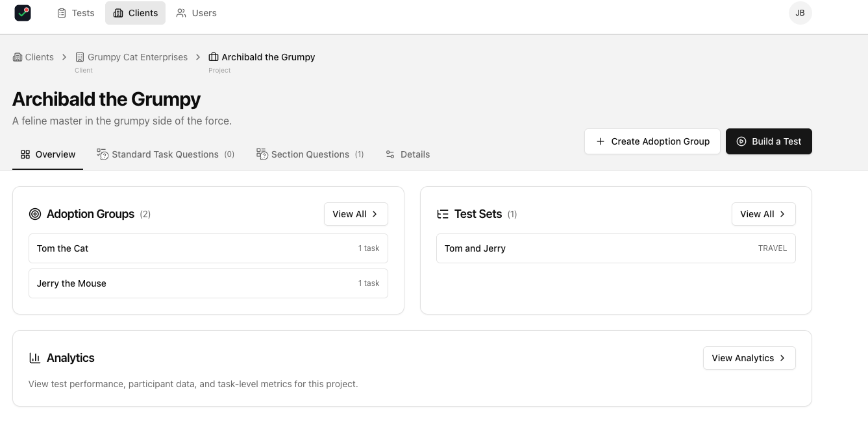868x441 pixels.
Task: View All test sets
Action: [x=763, y=214]
